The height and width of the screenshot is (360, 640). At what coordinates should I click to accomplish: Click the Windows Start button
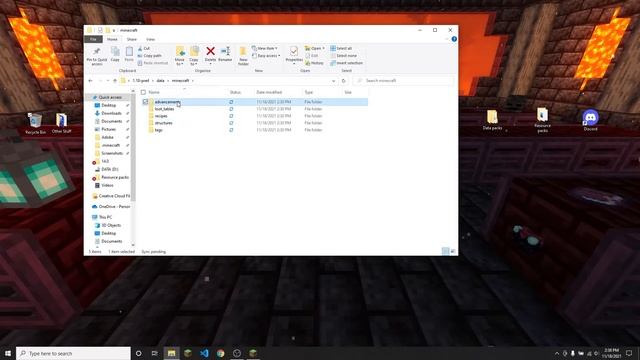pos(8,353)
